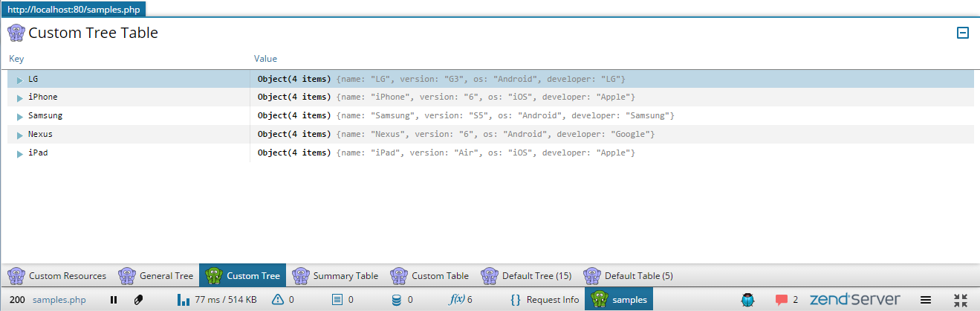
Task: Open the Request Info panel
Action: pos(545,300)
